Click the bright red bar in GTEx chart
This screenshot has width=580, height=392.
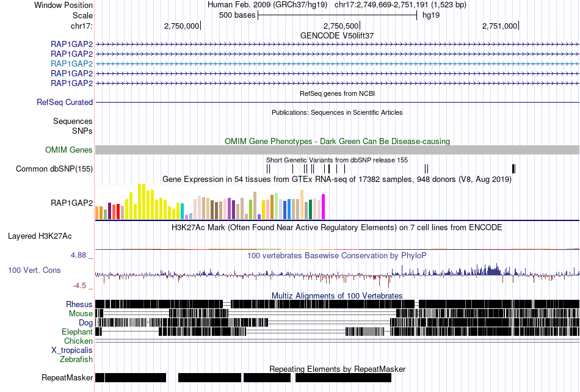(118, 211)
